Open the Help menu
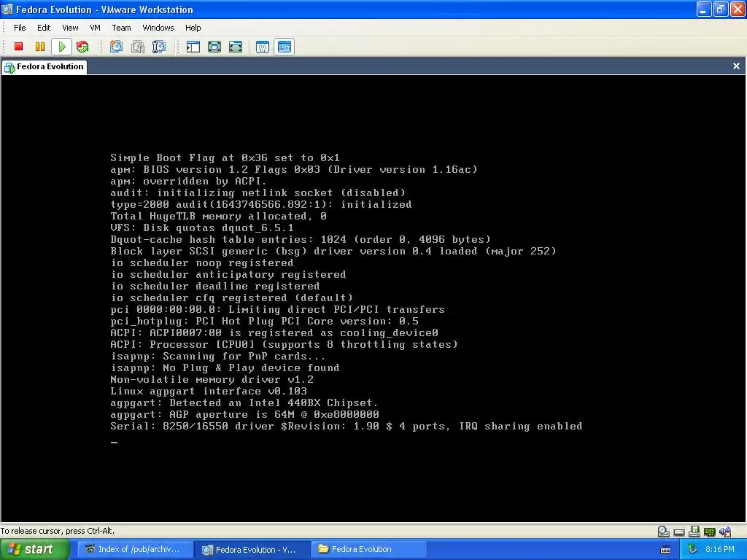Image resolution: width=747 pixels, height=560 pixels. (193, 28)
